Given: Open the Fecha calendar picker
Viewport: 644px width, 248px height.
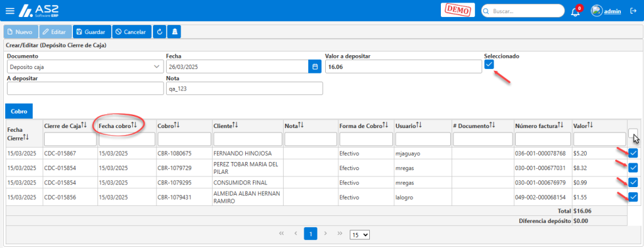Looking at the screenshot, I should click(x=315, y=67).
